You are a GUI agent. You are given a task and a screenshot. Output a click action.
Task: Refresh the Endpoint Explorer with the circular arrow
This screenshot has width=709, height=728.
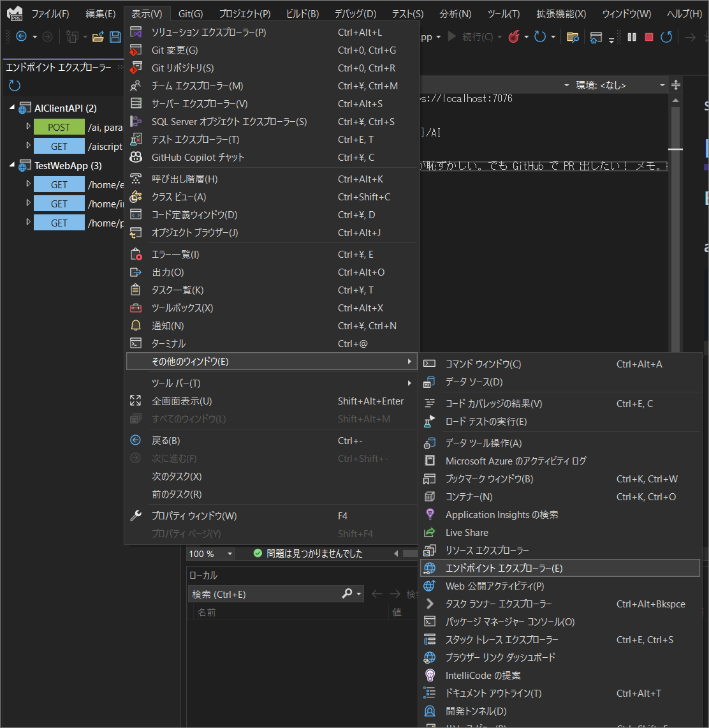click(x=15, y=85)
